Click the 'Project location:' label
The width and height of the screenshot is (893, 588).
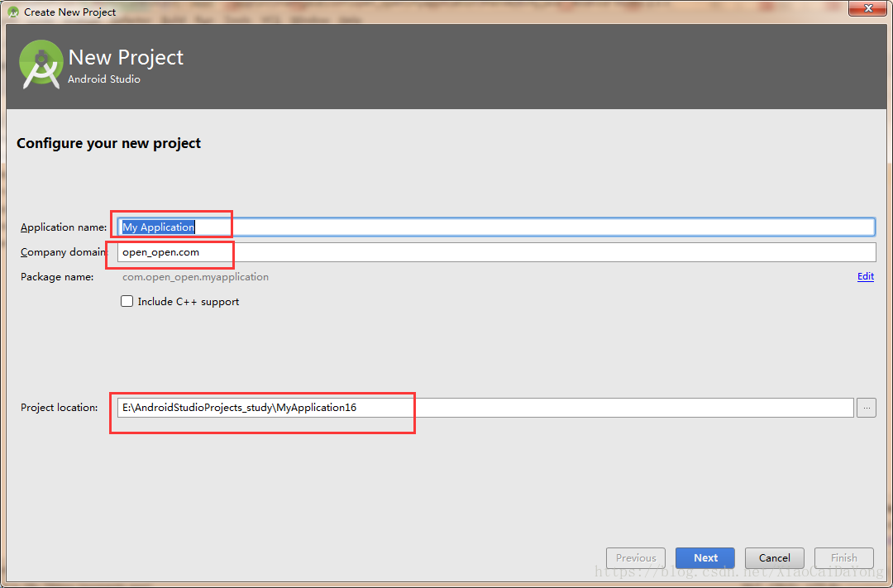coord(60,408)
